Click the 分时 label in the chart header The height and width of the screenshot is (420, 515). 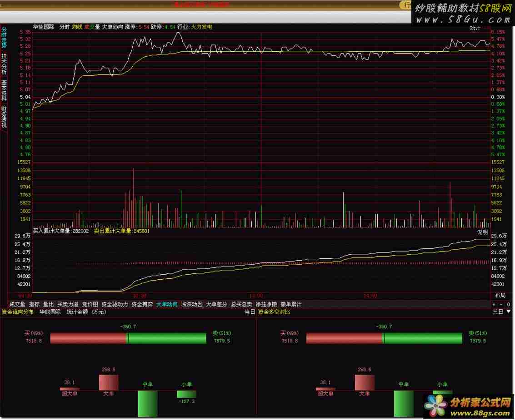(x=65, y=27)
